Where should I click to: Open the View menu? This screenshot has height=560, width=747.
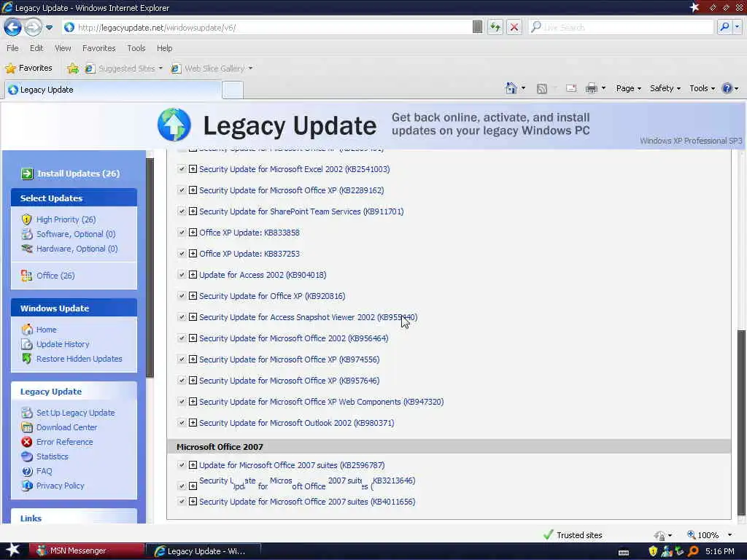tap(63, 48)
